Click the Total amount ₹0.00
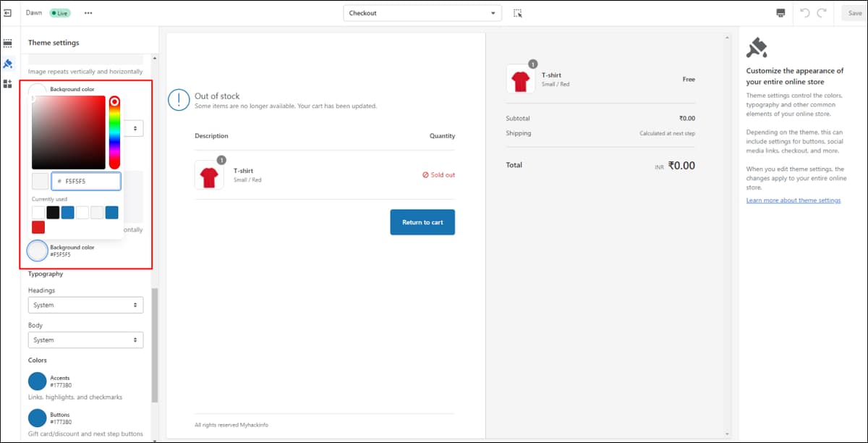868x443 pixels. point(681,165)
